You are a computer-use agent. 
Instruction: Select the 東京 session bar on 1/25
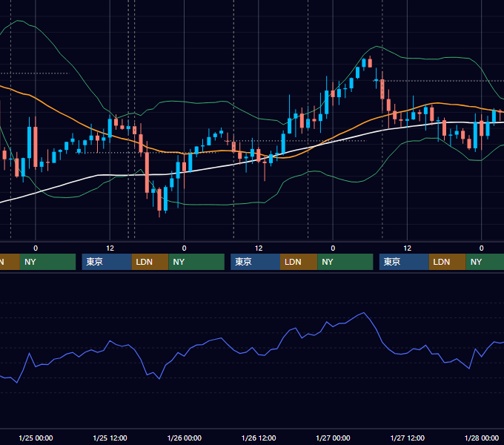point(107,262)
